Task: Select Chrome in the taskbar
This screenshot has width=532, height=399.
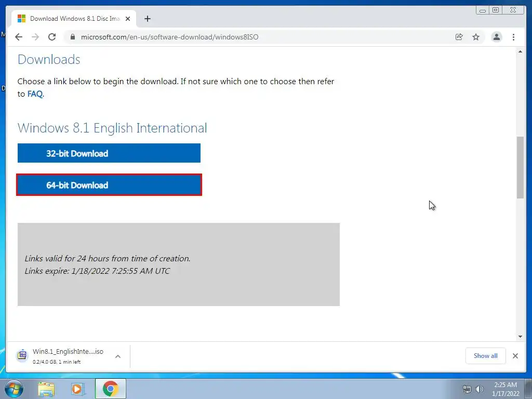Action: [110, 389]
